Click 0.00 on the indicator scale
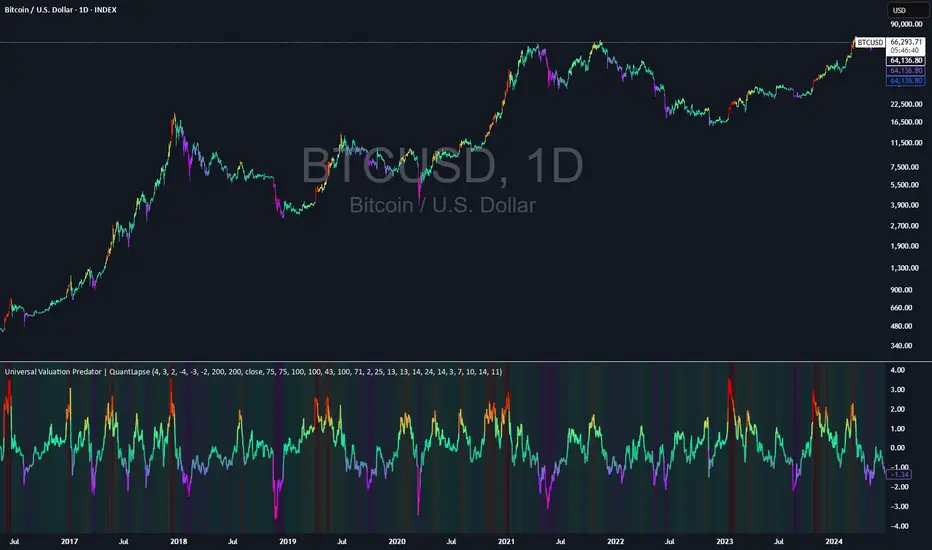Image resolution: width=932 pixels, height=550 pixels. point(898,448)
